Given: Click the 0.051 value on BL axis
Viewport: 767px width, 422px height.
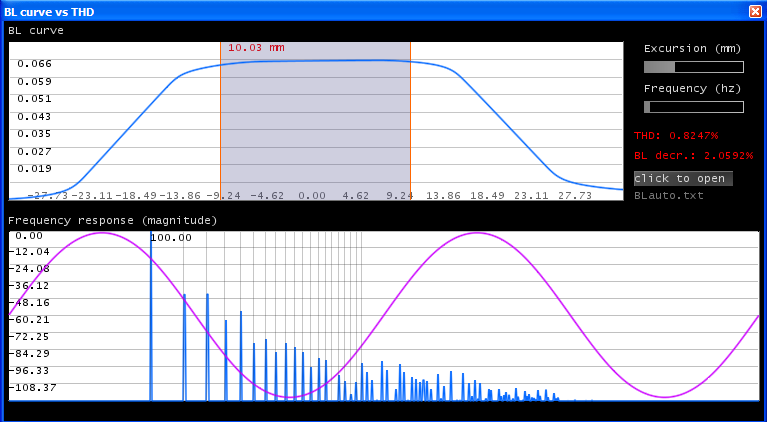Looking at the screenshot, I should click(x=34, y=99).
